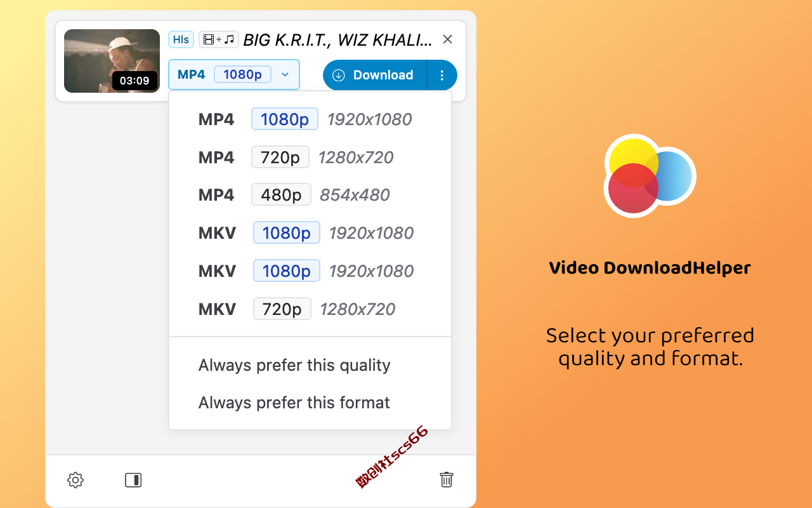Click the 854x480 resolution text

355,195
